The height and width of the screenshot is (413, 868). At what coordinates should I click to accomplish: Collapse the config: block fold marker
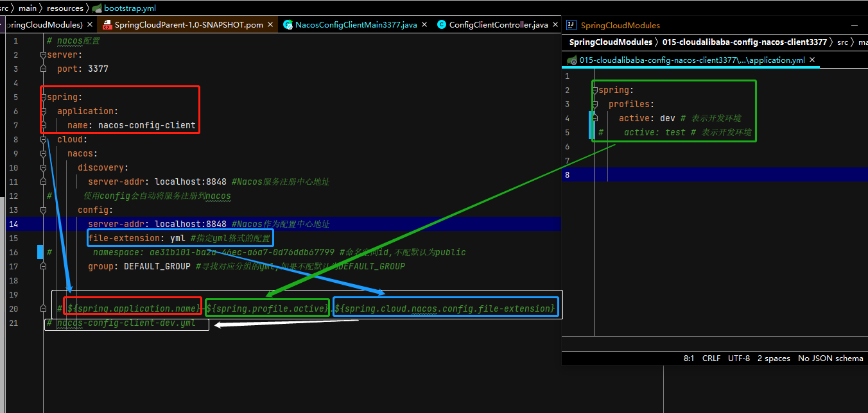coord(43,210)
